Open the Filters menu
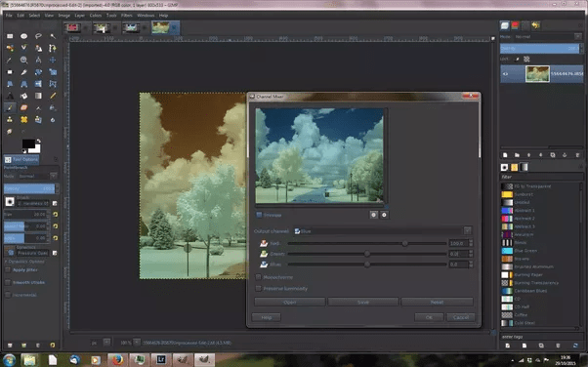 (126, 16)
